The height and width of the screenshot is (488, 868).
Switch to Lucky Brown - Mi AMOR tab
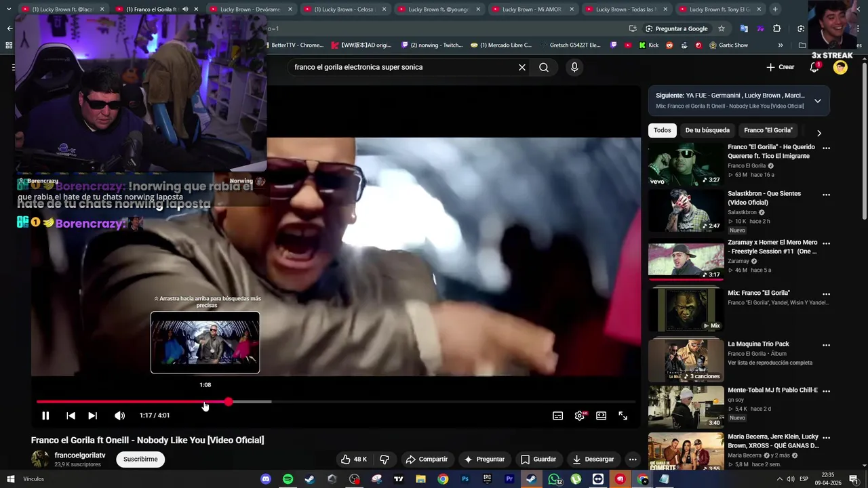[x=532, y=9]
